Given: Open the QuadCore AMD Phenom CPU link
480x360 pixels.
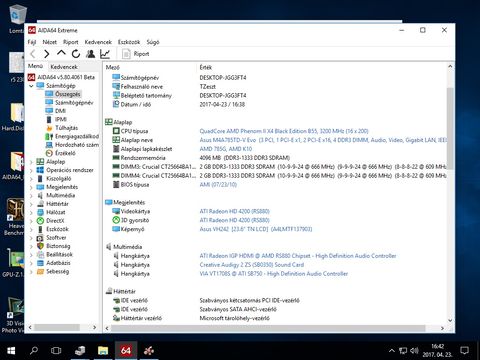Looking at the screenshot, I should 284,131.
